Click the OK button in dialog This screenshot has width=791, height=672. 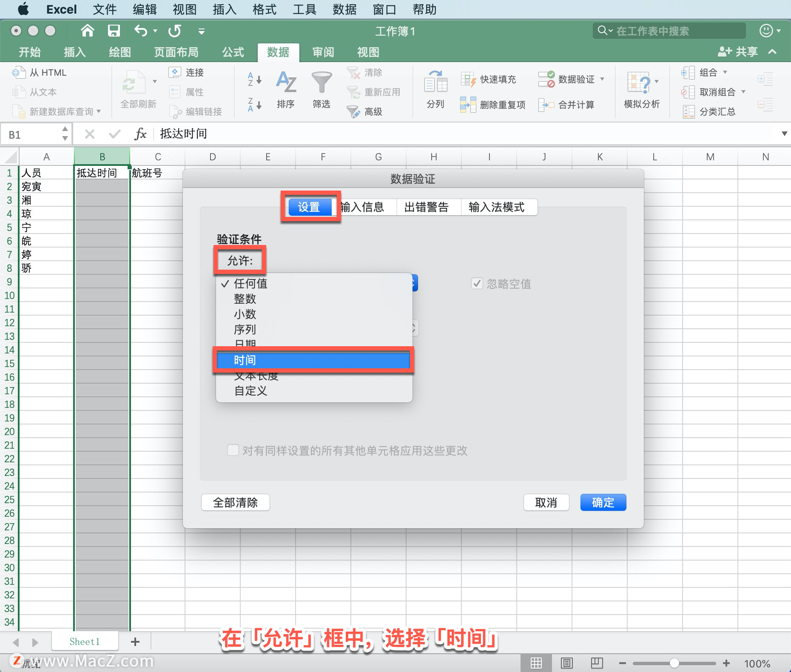[603, 503]
